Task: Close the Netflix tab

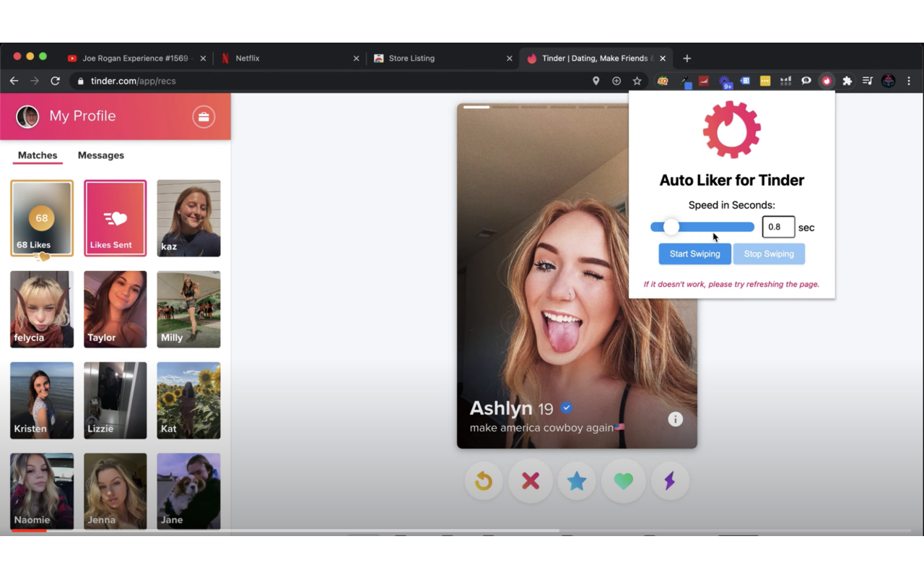Action: point(356,59)
